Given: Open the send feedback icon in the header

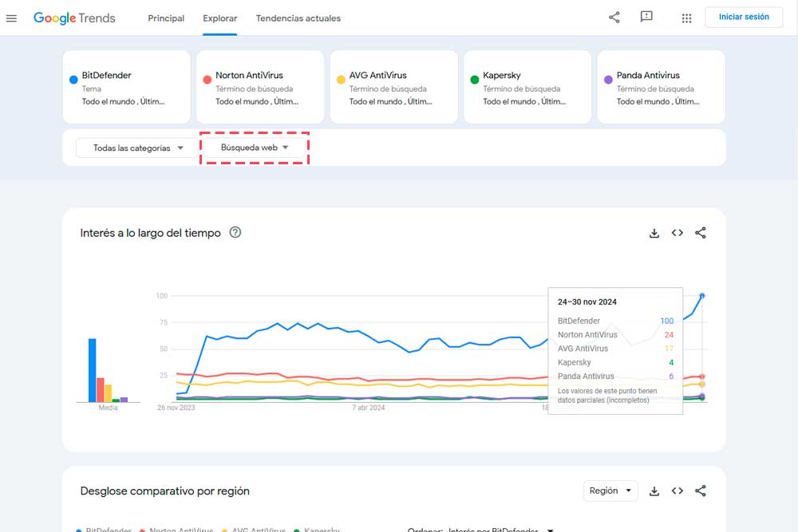Looking at the screenshot, I should [646, 18].
